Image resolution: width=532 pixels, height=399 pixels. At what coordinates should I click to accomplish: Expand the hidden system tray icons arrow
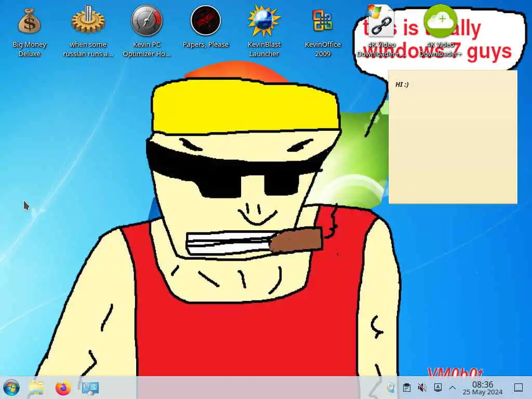coord(453,388)
